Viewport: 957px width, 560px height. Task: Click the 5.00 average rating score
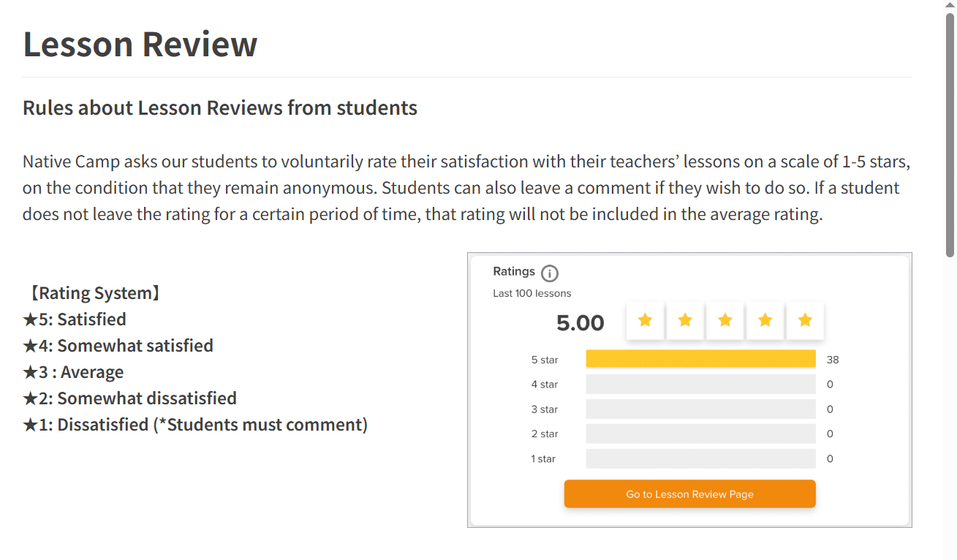tap(580, 323)
